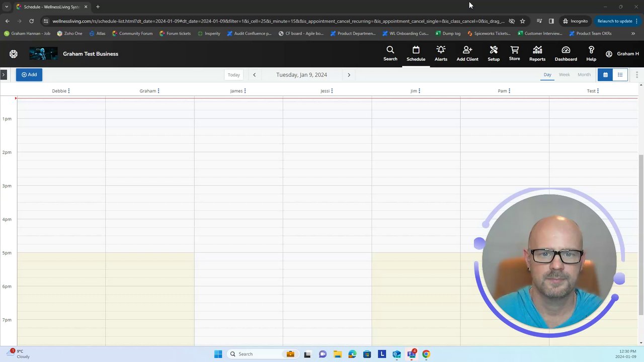644x362 pixels.
Task: Open schedule options three-dot menu at right
Action: pos(636,75)
